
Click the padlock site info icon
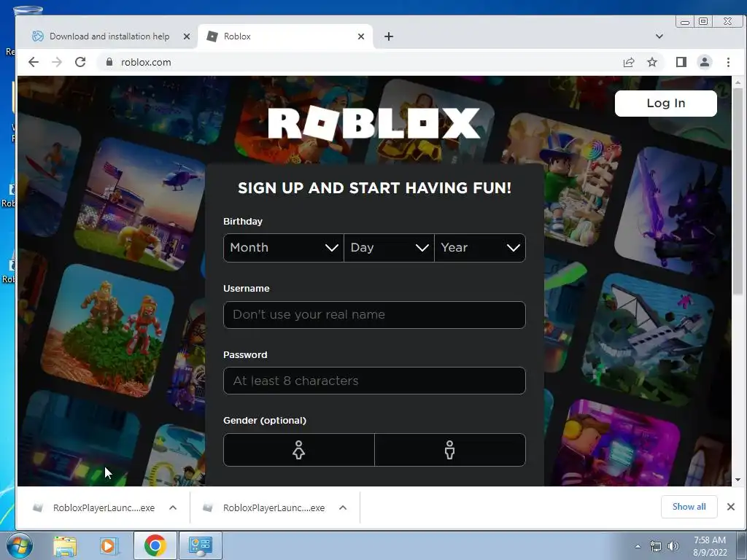tap(109, 63)
